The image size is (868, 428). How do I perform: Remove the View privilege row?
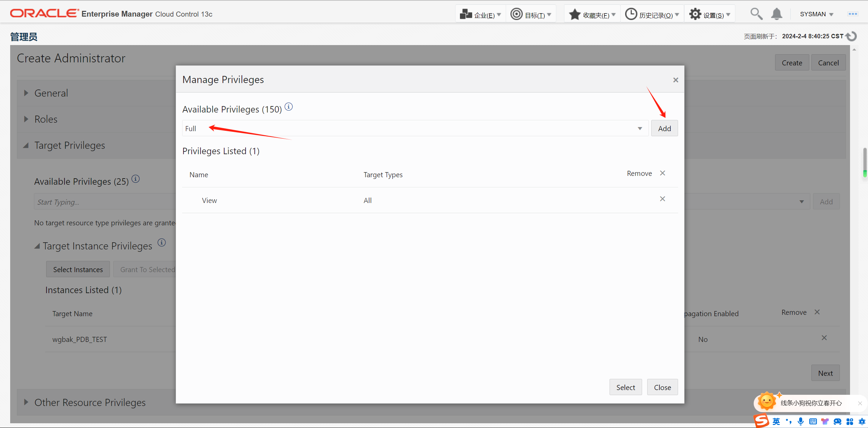[662, 199]
